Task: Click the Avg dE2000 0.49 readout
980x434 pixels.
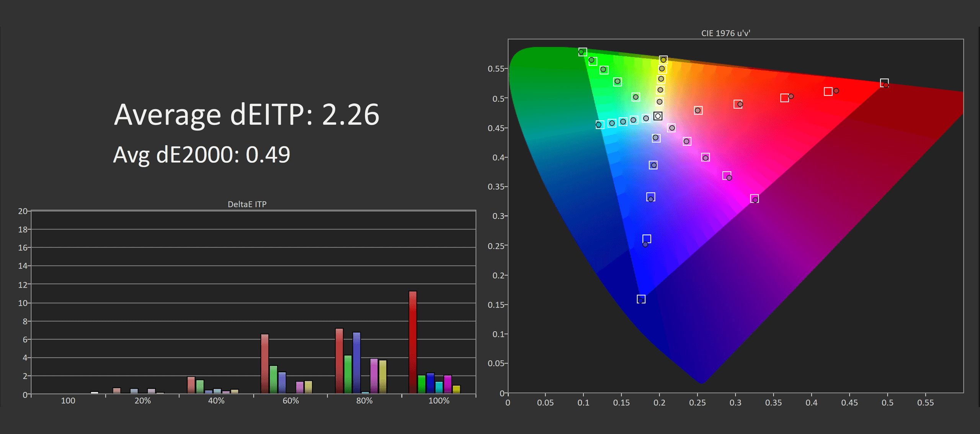Action: [x=201, y=155]
